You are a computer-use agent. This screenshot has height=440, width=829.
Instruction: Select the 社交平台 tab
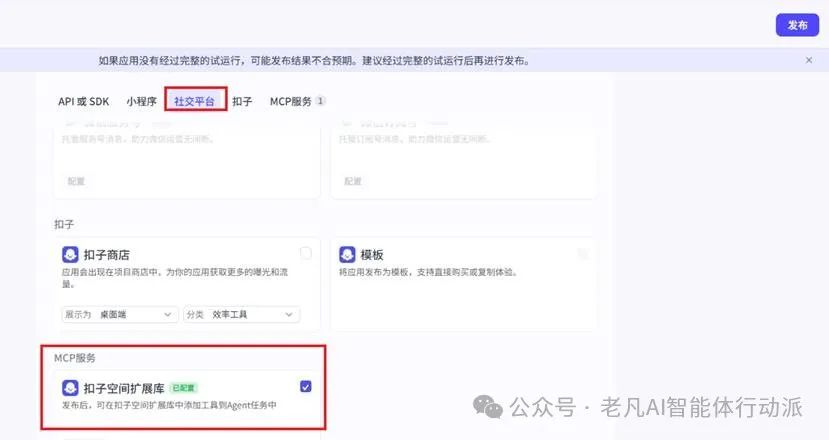pos(195,101)
